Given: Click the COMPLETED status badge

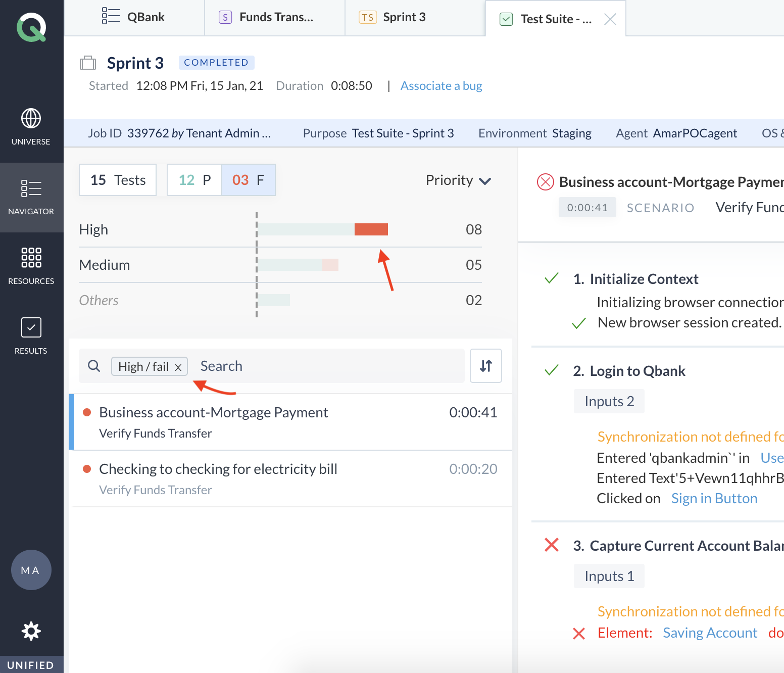Looking at the screenshot, I should coord(216,63).
